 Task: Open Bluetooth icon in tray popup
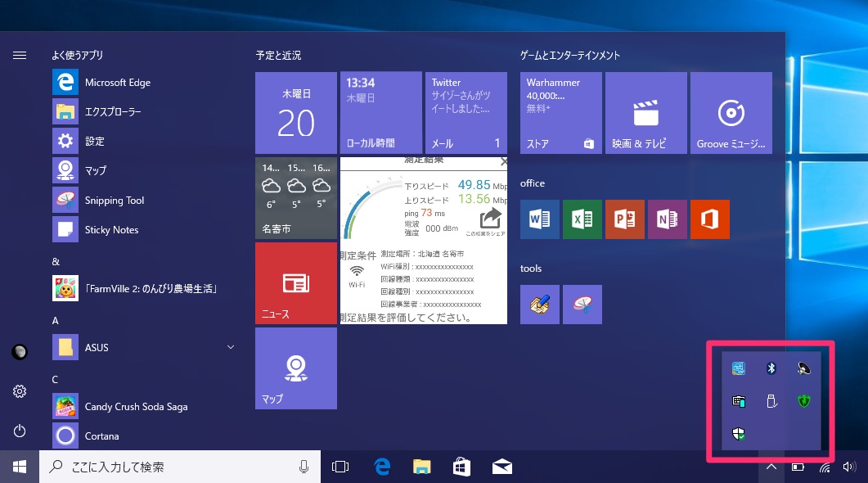(x=771, y=368)
